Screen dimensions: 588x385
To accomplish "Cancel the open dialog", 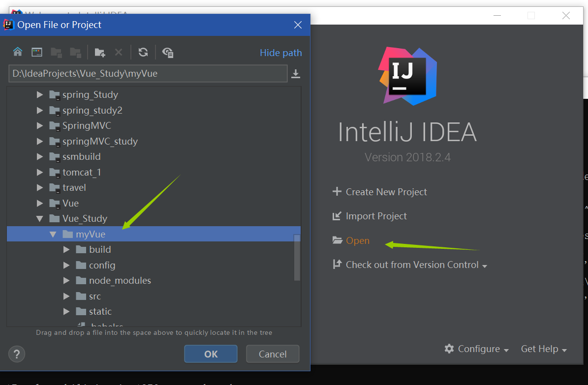I will [273, 354].
